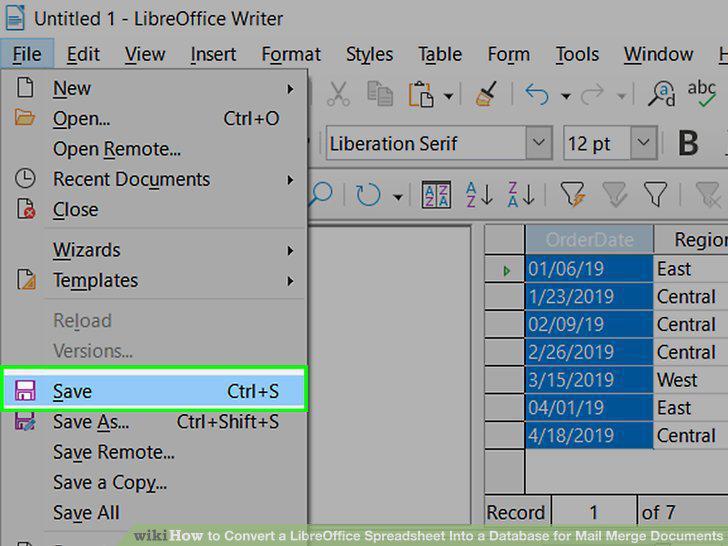728x546 pixels.
Task: Click the Paste clipboard icon
Action: tap(421, 95)
